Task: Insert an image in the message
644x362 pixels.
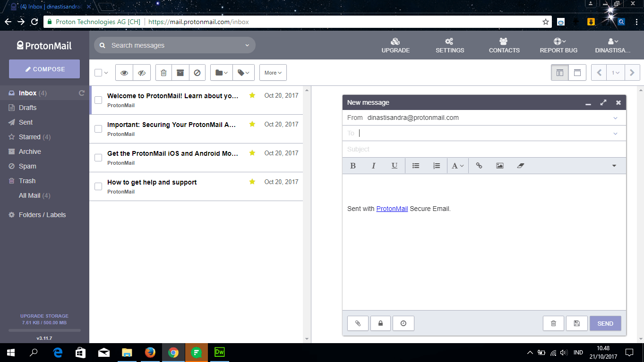Action: 500,166
